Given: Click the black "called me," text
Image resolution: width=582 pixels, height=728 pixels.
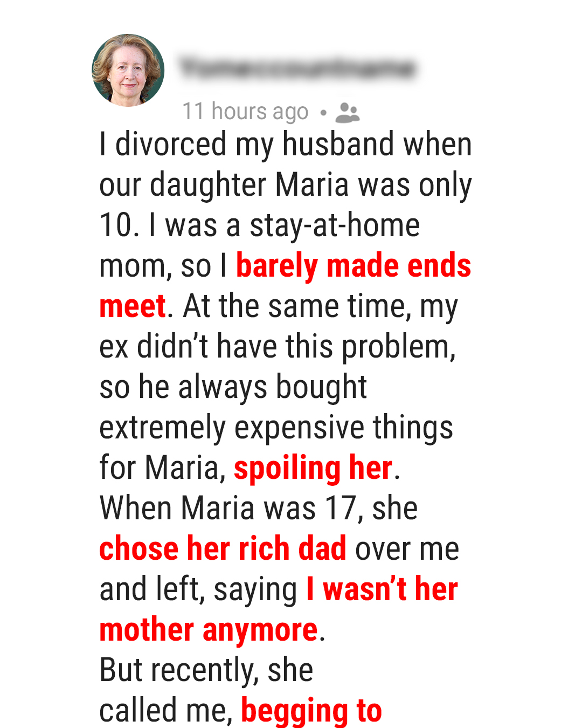Looking at the screenshot, I should (166, 710).
